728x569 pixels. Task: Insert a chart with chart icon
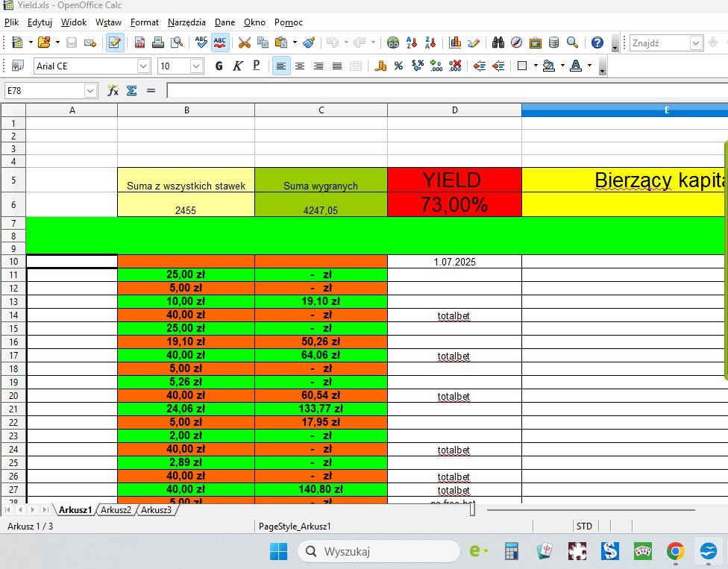pos(455,43)
